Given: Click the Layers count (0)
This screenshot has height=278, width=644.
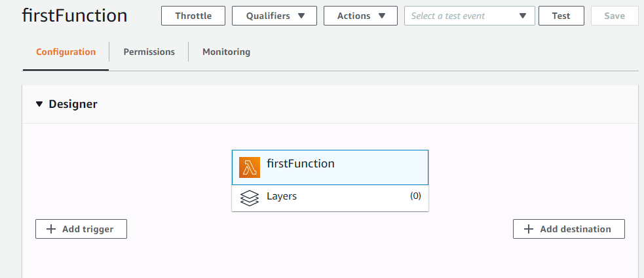Looking at the screenshot, I should pos(415,196).
